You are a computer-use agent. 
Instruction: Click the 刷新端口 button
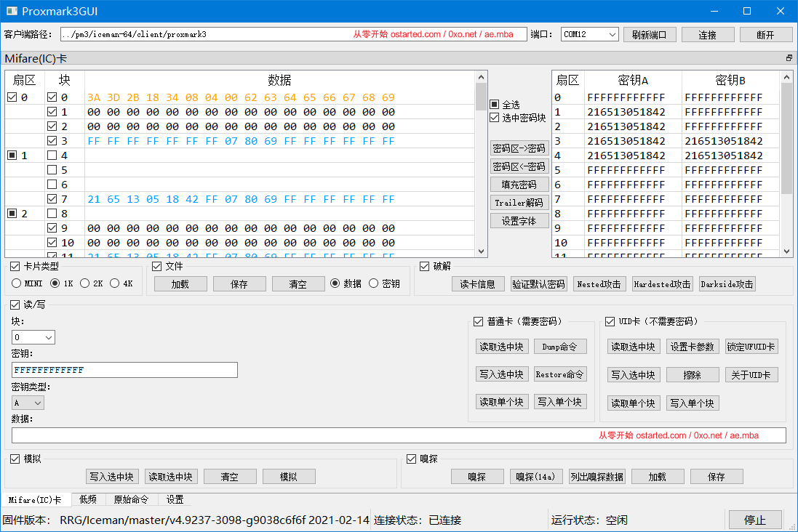(x=650, y=35)
